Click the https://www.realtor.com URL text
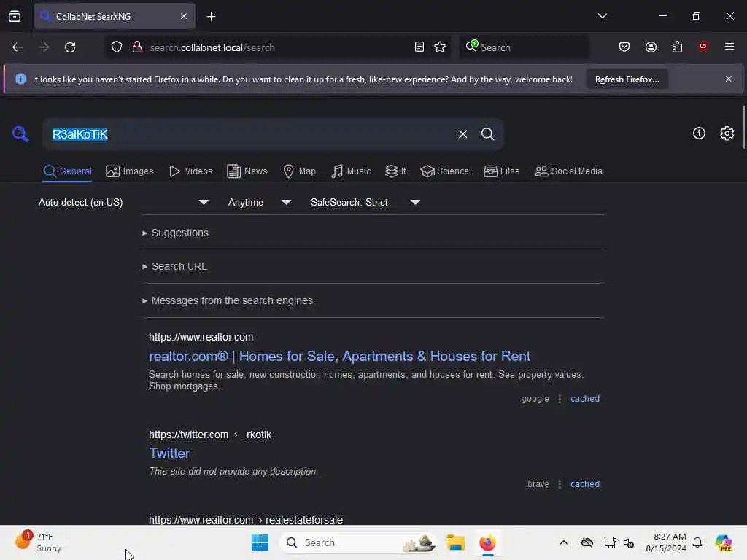The height and width of the screenshot is (560, 747). click(201, 337)
